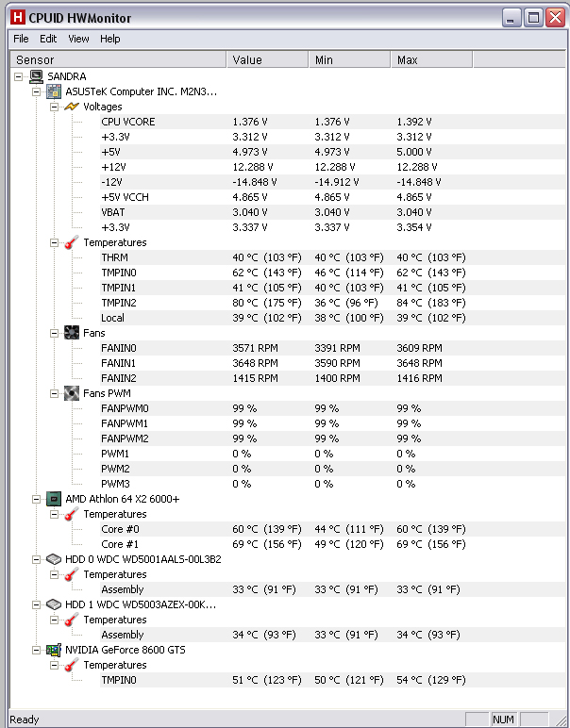
Task: Click the SANDRA computer icon
Action: coord(36,76)
